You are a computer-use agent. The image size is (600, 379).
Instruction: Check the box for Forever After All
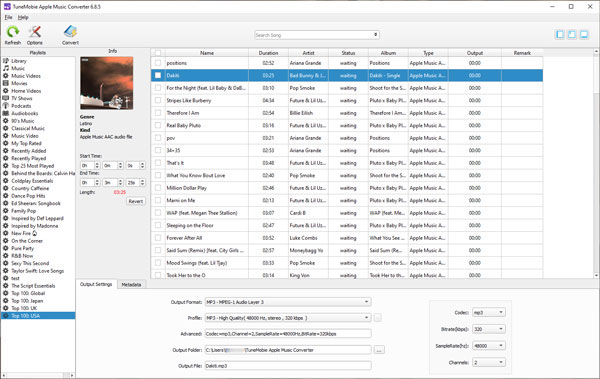click(158, 238)
